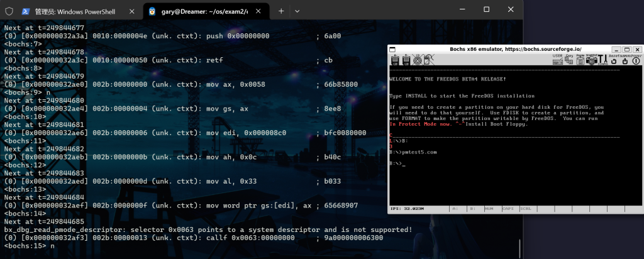Click the Bochs Reset button
The height and width of the screenshot is (259, 644).
point(613,60)
